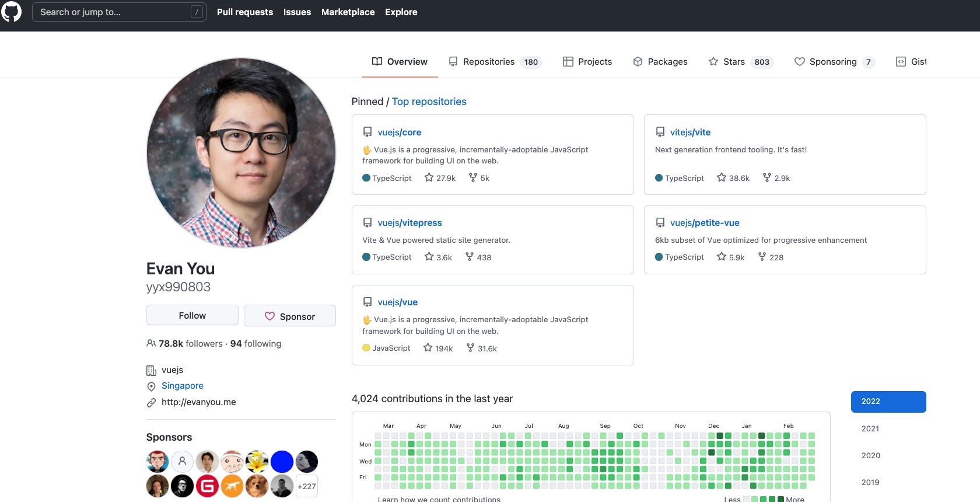Focus the Search or jump to field
Image resolution: width=980 pixels, height=502 pixels.
point(119,12)
